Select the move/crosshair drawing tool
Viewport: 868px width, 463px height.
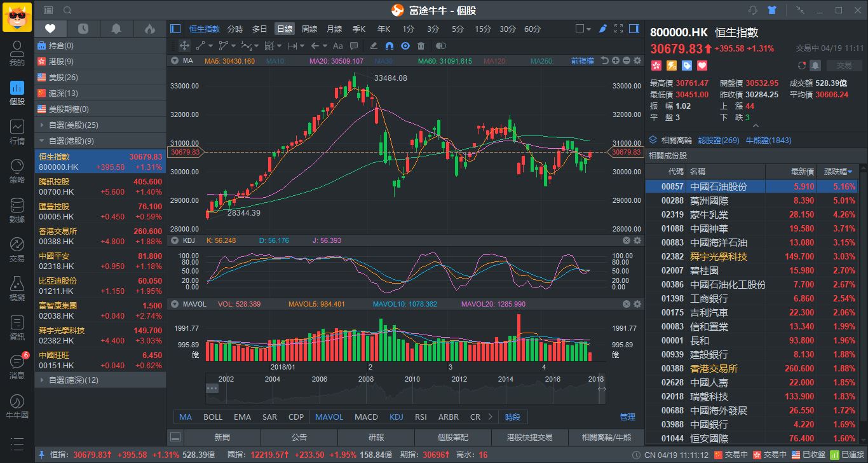184,46
